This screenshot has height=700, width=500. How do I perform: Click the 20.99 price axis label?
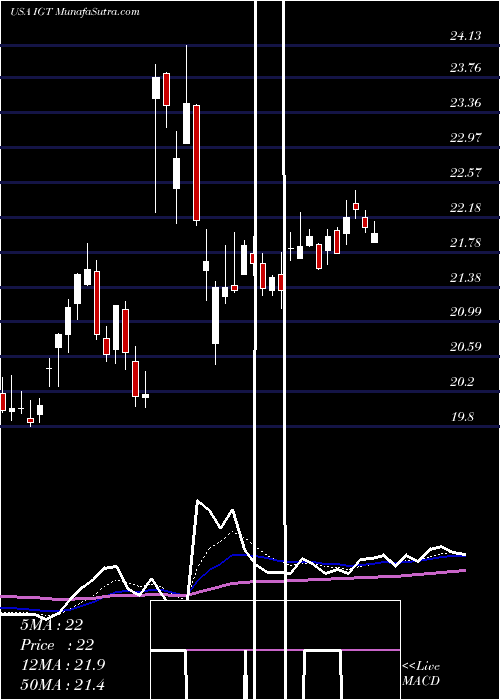[466, 312]
